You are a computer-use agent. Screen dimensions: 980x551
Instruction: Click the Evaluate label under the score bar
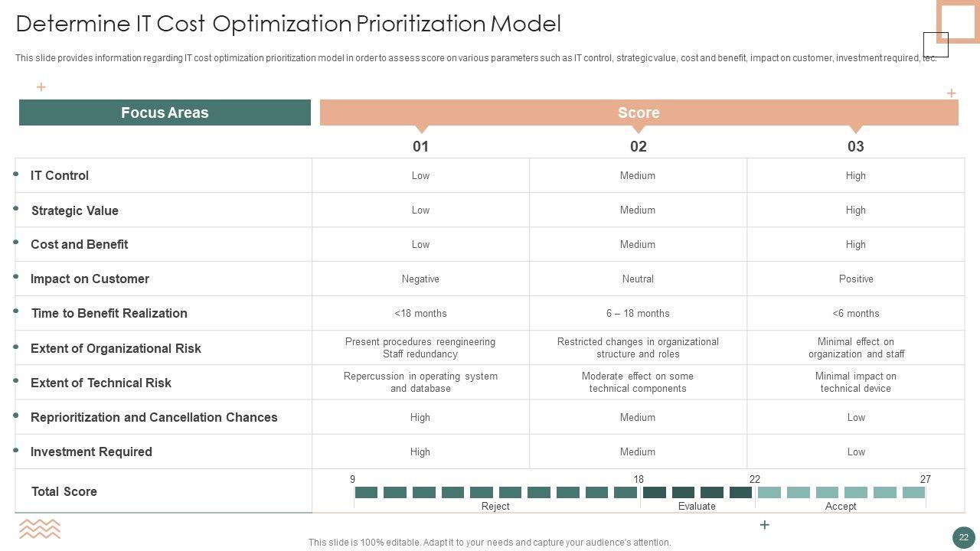click(697, 507)
